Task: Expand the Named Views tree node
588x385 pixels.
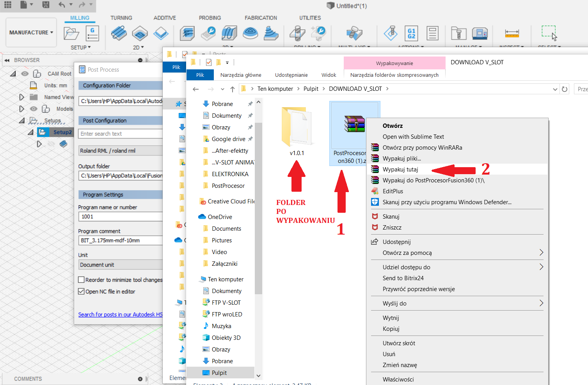Action: [x=22, y=97]
